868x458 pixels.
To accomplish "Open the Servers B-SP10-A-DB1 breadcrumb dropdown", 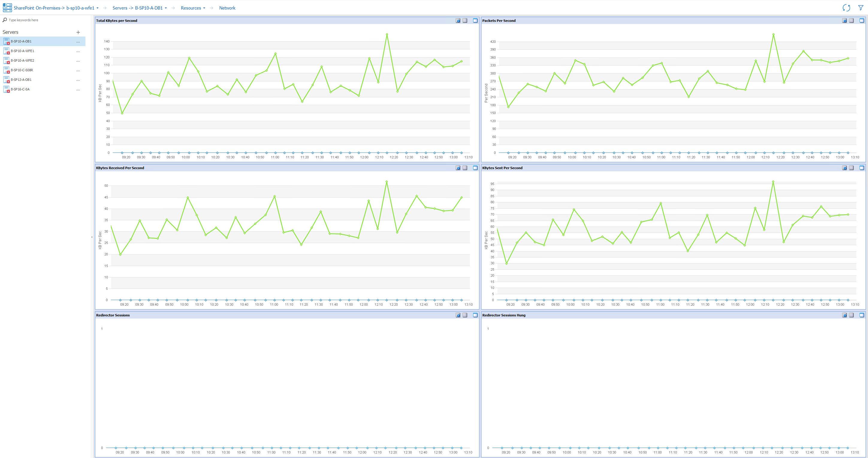I will point(166,8).
